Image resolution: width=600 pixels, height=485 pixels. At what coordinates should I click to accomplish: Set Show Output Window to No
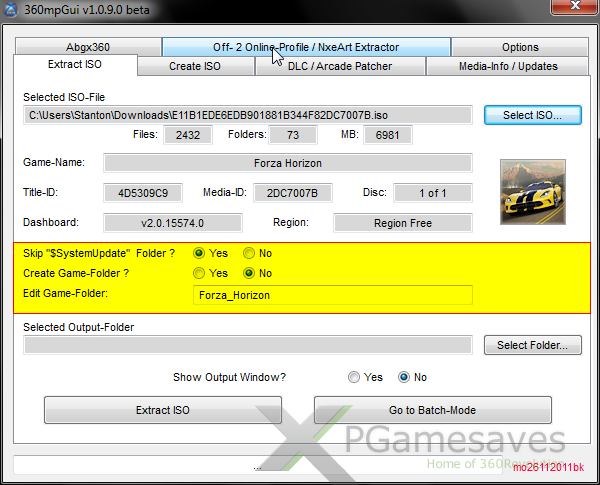click(404, 378)
